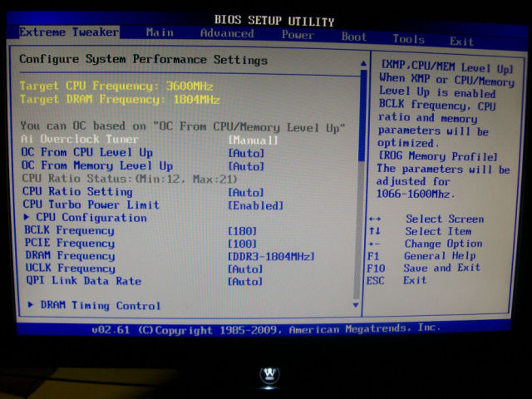Image resolution: width=532 pixels, height=399 pixels.
Task: Click the scrollbar down arrow
Action: click(x=356, y=305)
